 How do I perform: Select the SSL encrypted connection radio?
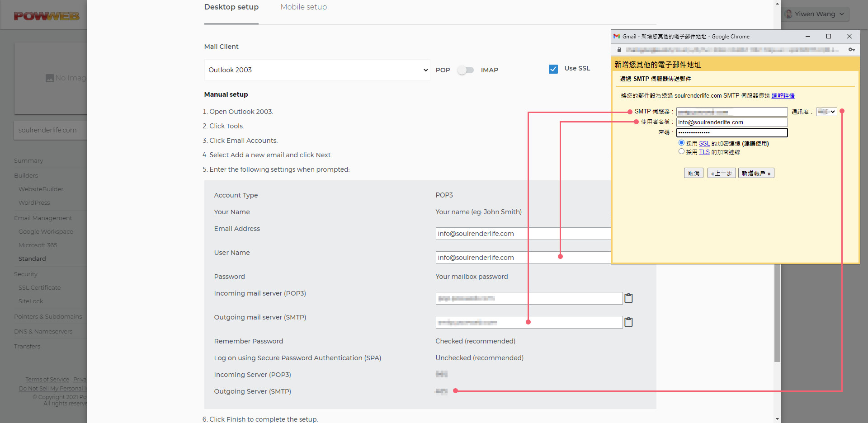coord(681,143)
